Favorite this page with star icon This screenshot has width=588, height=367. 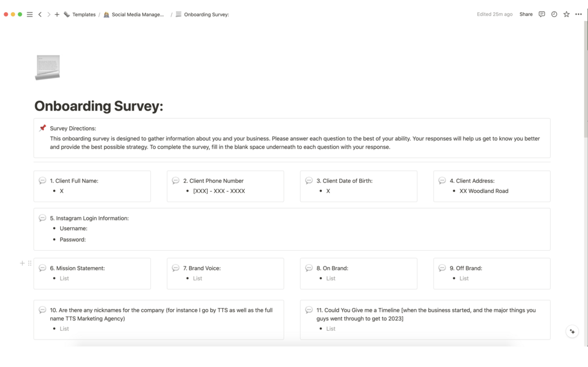(x=566, y=15)
